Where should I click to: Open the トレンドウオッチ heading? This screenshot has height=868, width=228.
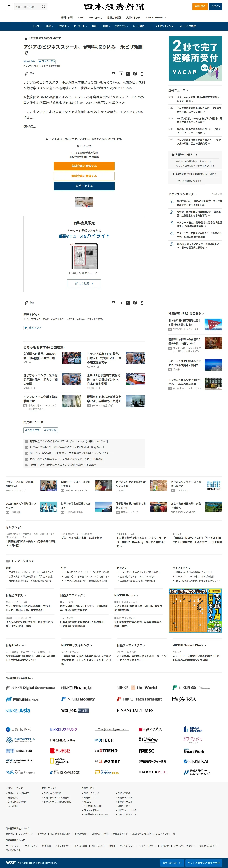pyautogui.click(x=24, y=561)
